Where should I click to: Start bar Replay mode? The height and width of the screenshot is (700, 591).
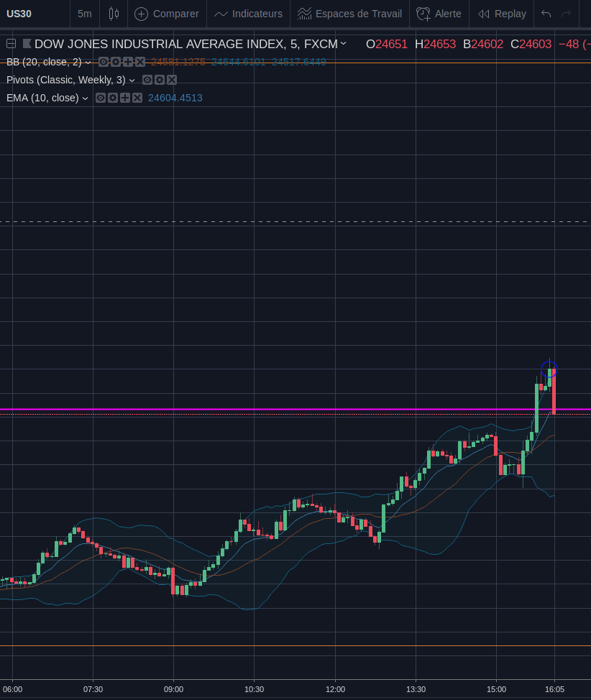click(502, 14)
